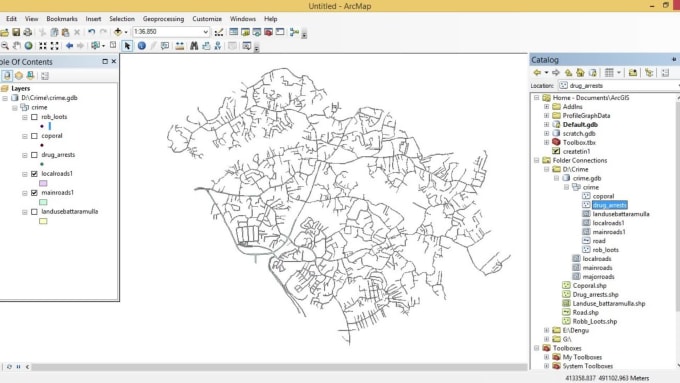Click the Save map icon
Image resolution: width=680 pixels, height=383 pixels.
pyautogui.click(x=16, y=32)
